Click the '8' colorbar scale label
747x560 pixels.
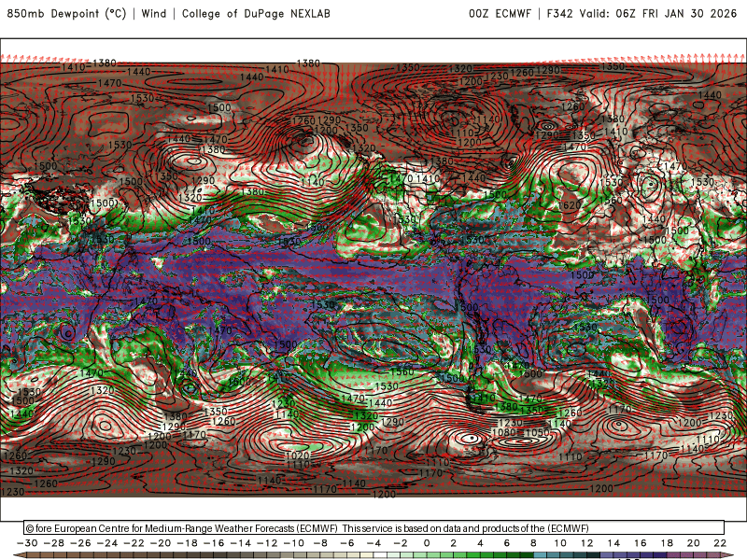tap(533, 543)
